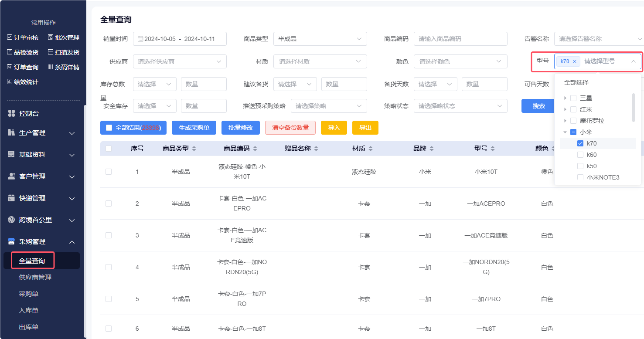644x339 pixels.
Task: Open 条码详情 barcode shortcut
Action: (50, 67)
